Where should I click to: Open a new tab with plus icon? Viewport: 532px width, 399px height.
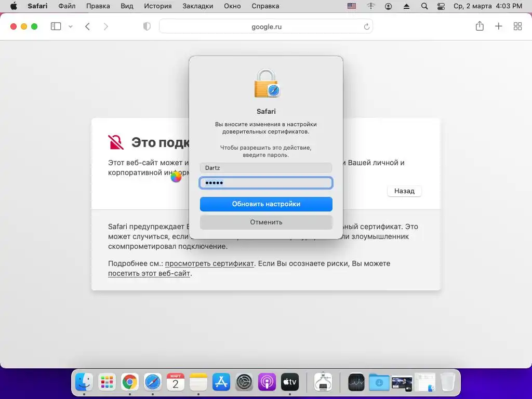(498, 26)
